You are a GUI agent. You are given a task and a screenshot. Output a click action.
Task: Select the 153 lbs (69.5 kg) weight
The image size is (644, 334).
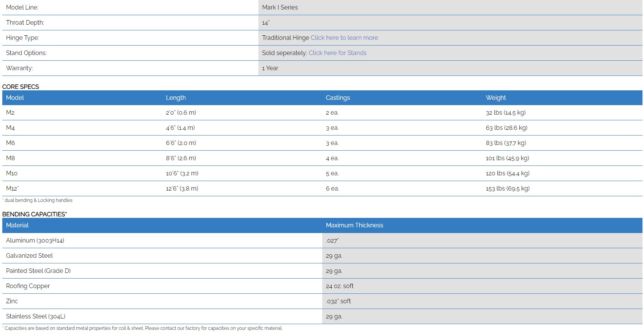[508, 188]
